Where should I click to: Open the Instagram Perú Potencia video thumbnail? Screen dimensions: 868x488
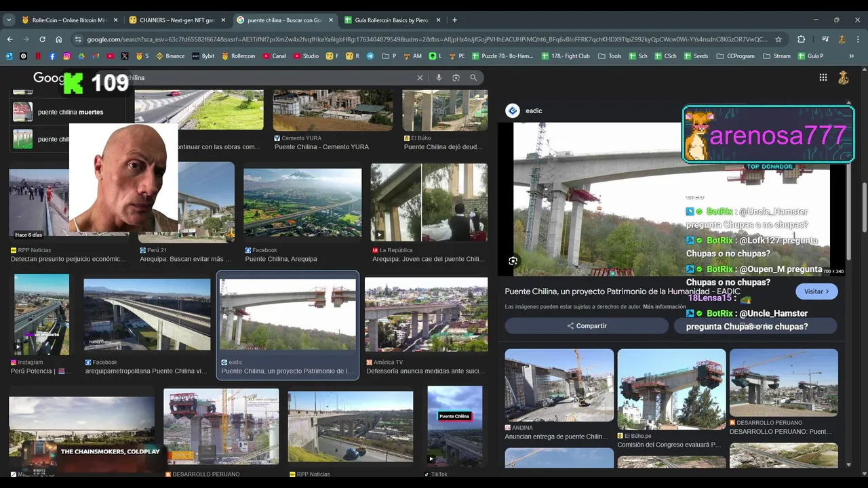(41, 314)
